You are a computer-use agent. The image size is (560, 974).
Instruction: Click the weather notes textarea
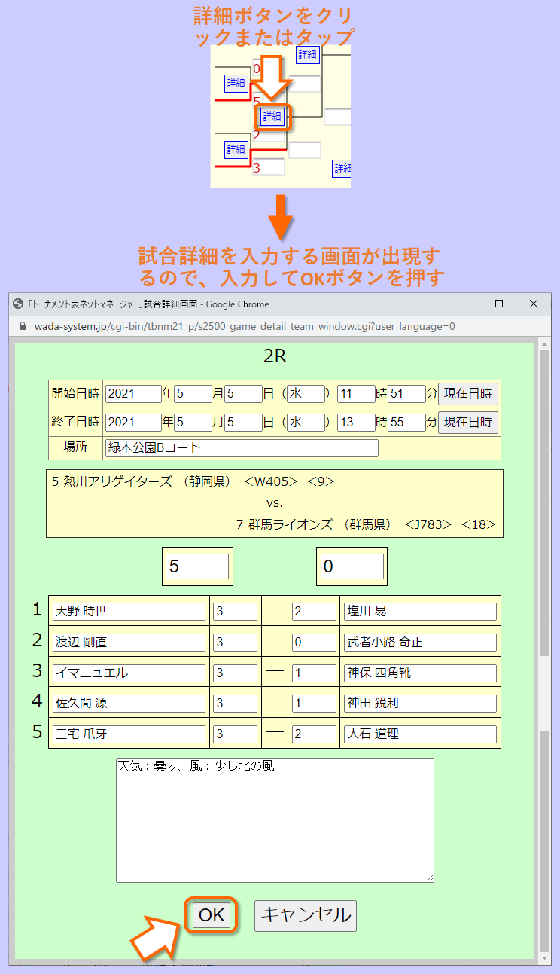point(275,820)
